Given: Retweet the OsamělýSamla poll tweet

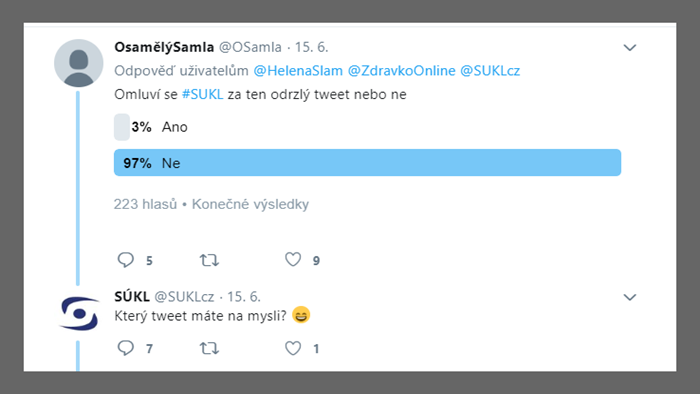Looking at the screenshot, I should click(209, 260).
